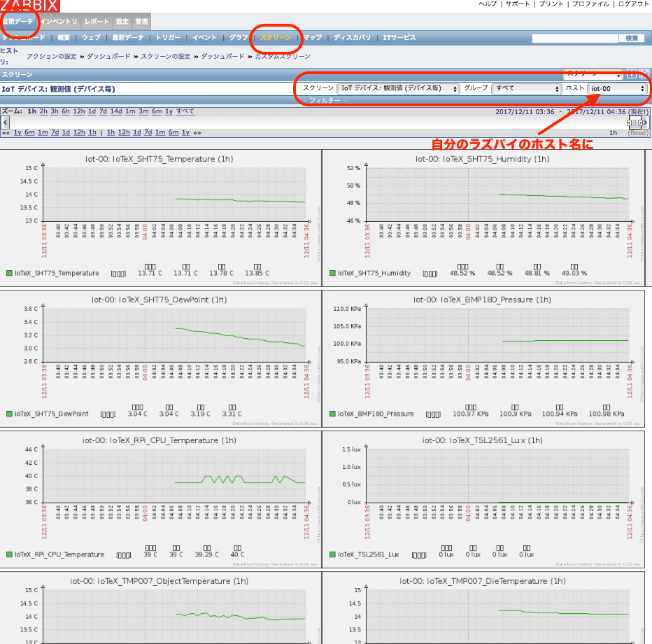Click the ログアウト logout link
This screenshot has width=652, height=644.
pyautogui.click(x=633, y=4)
